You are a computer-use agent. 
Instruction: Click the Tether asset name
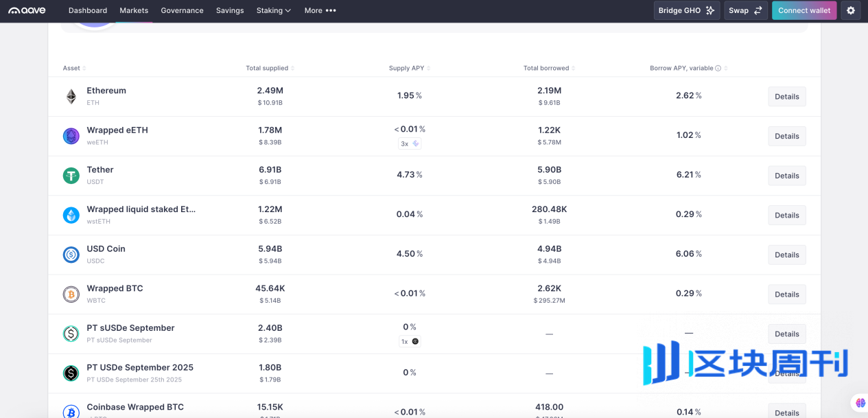click(x=100, y=170)
